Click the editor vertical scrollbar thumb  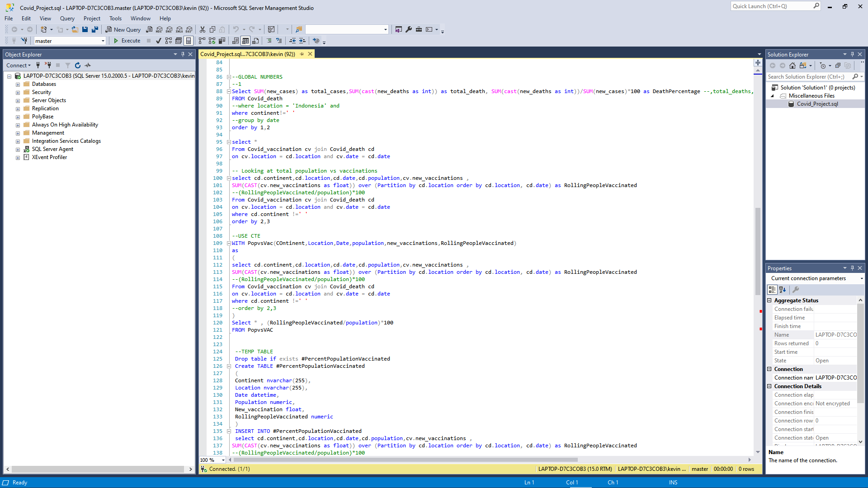click(x=758, y=251)
